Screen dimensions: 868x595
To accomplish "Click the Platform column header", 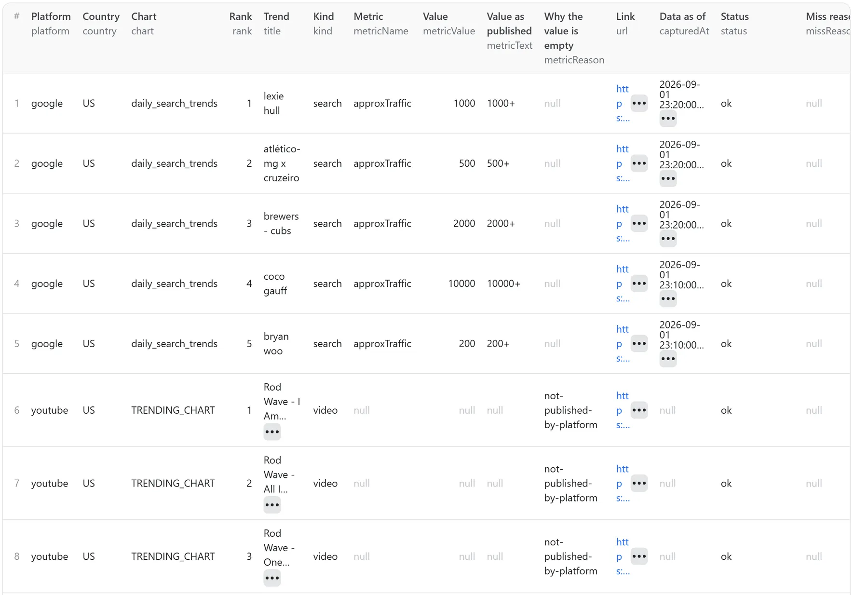I will tap(51, 24).
